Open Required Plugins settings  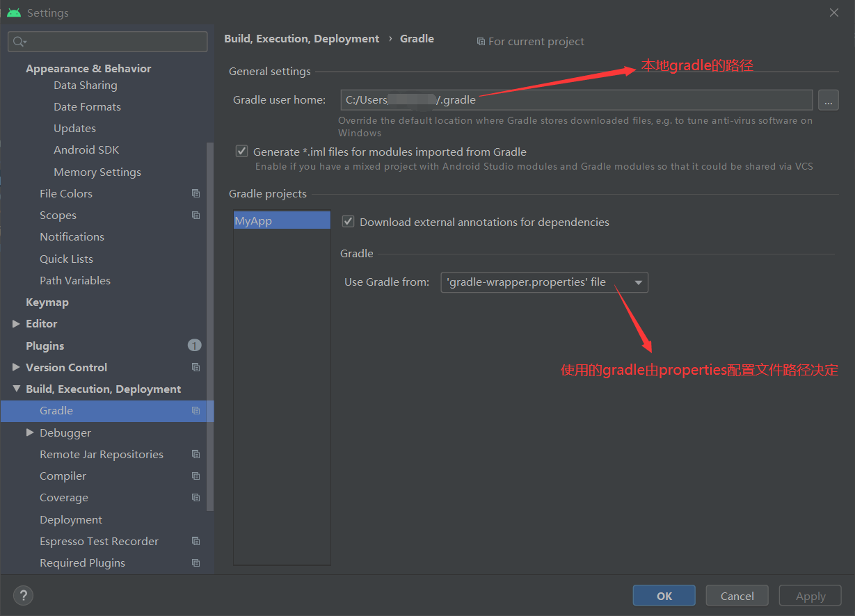coord(82,562)
